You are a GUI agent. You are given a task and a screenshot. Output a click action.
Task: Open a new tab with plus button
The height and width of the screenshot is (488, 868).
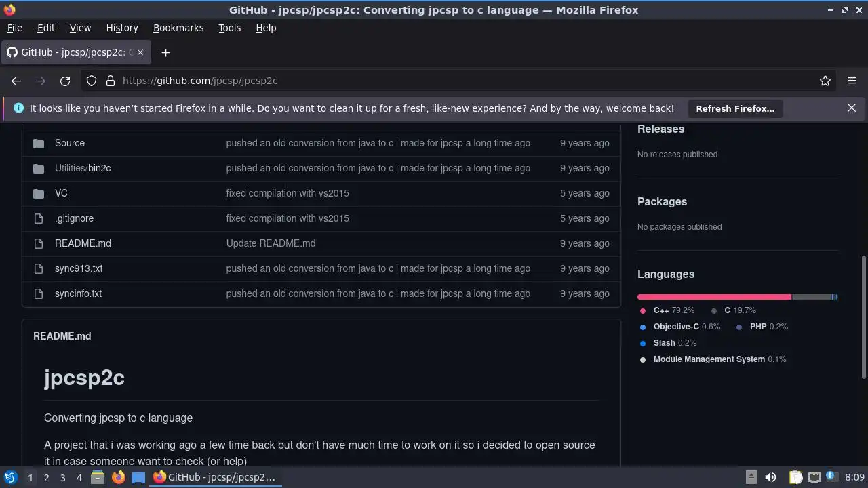tap(165, 52)
